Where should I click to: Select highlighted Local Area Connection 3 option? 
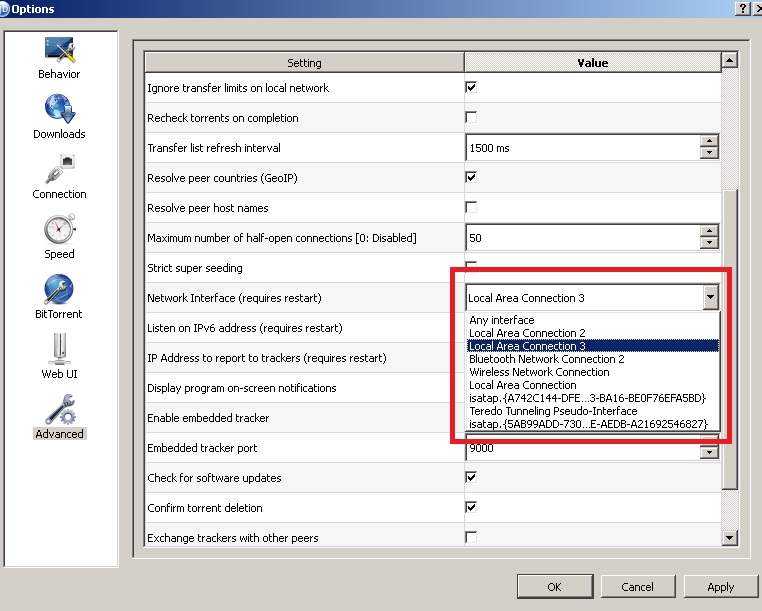[592, 346]
